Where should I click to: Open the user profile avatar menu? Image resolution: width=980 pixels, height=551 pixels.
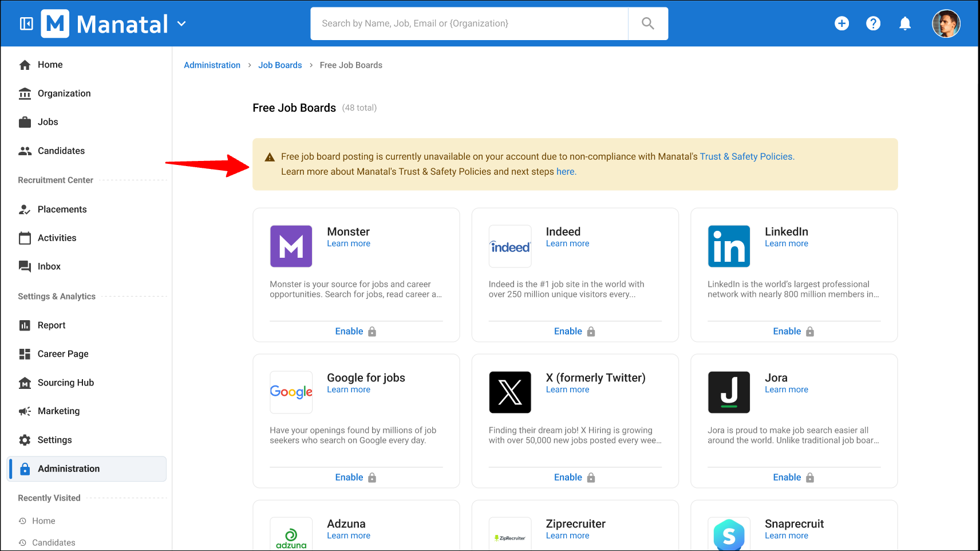(x=946, y=23)
